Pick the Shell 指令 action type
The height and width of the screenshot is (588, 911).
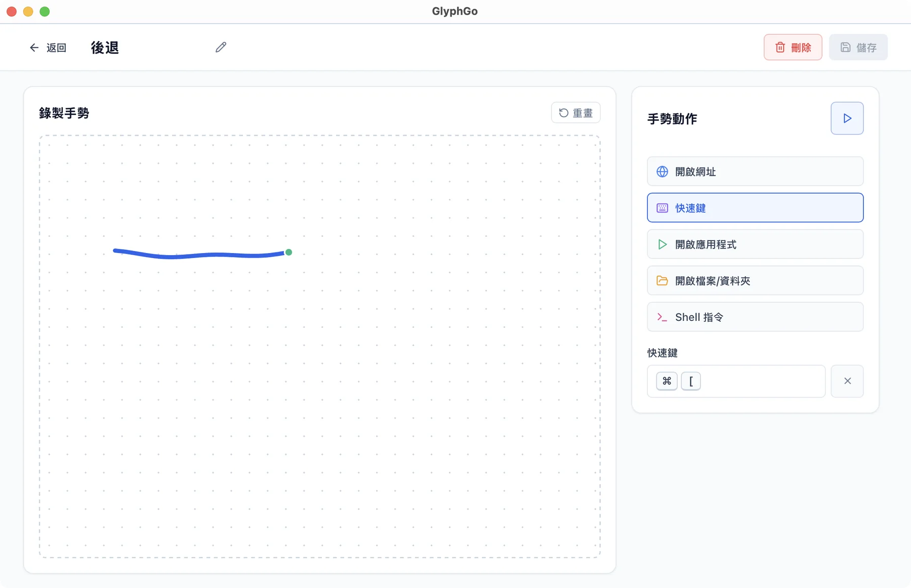[755, 317]
